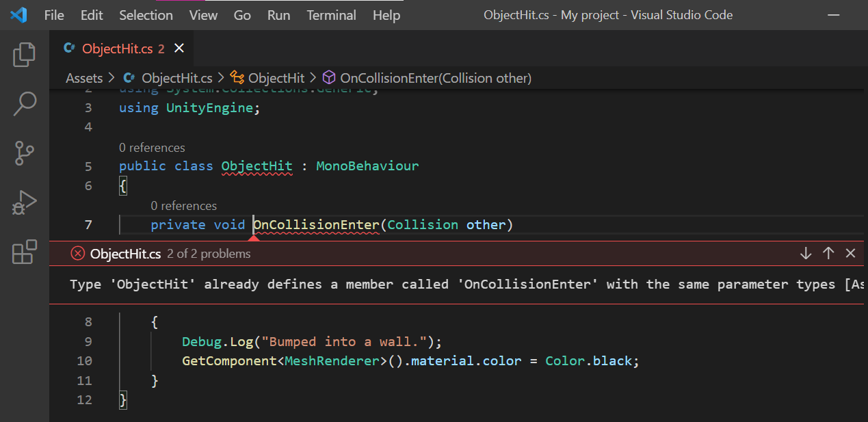Close the problems peek panel

(x=850, y=253)
